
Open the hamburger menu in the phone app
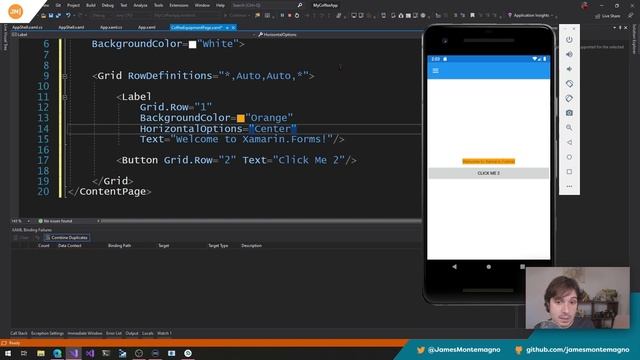[436, 71]
